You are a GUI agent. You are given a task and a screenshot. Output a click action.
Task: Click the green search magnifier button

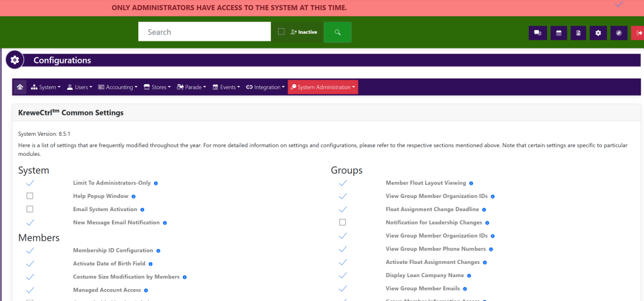[337, 32]
